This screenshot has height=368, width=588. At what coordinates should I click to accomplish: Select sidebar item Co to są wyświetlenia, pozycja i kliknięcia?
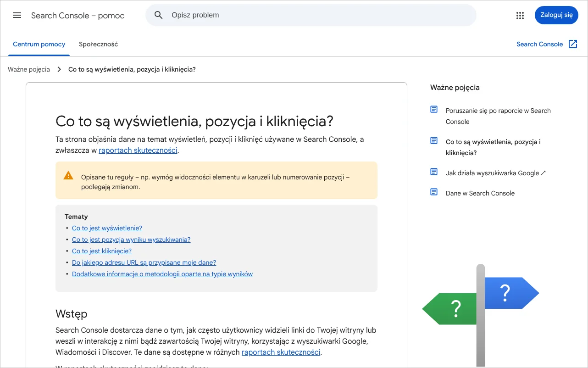493,147
